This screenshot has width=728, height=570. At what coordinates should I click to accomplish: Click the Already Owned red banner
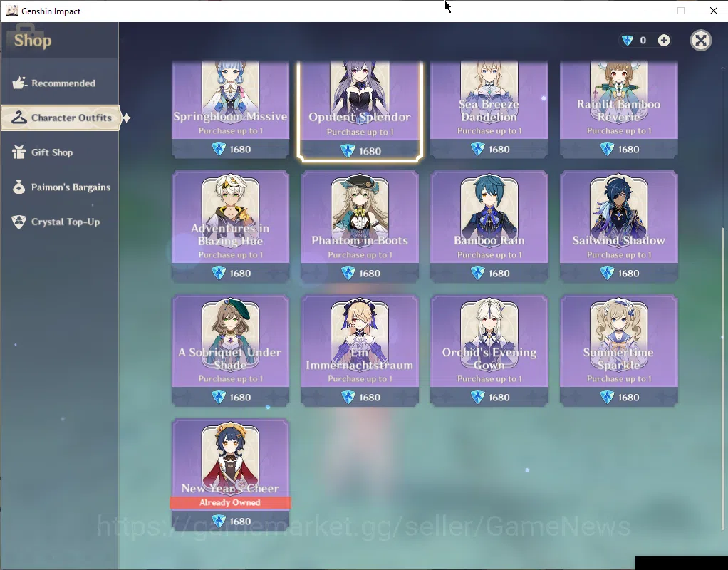pyautogui.click(x=230, y=502)
